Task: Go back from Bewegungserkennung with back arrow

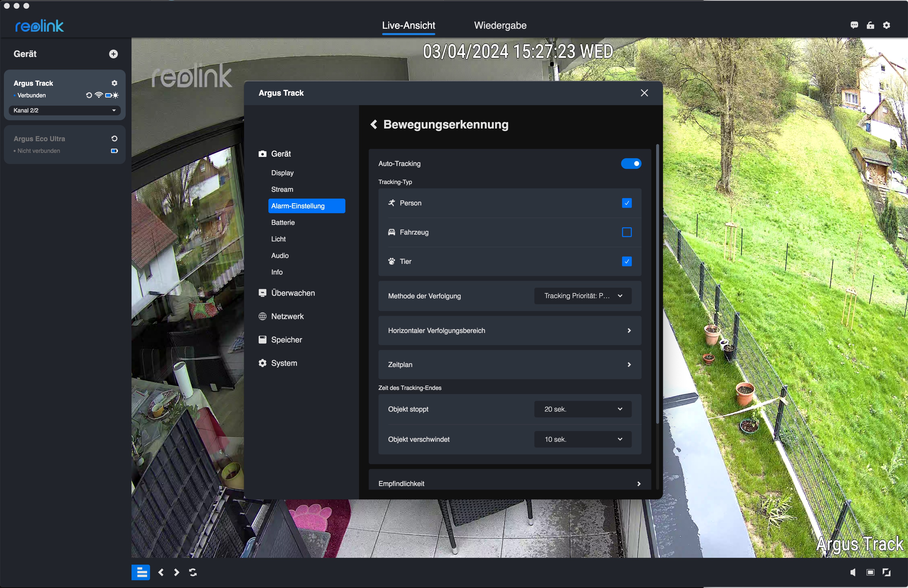Action: 374,125
